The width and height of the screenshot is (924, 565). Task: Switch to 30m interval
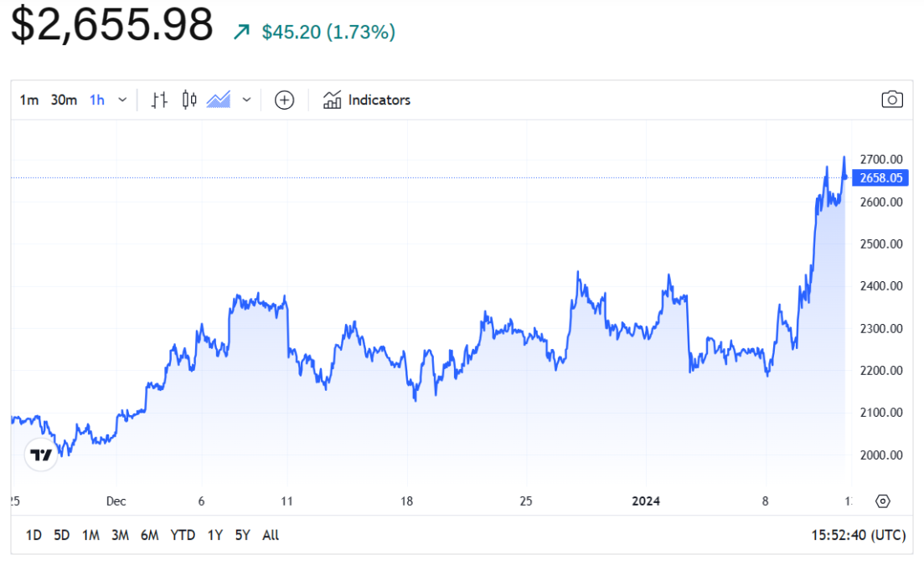point(64,100)
